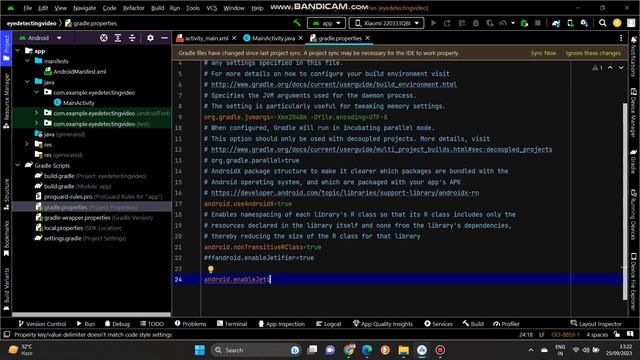Click the Stop square icon
Viewport: 640px width, 360px height.
[x=538, y=23]
